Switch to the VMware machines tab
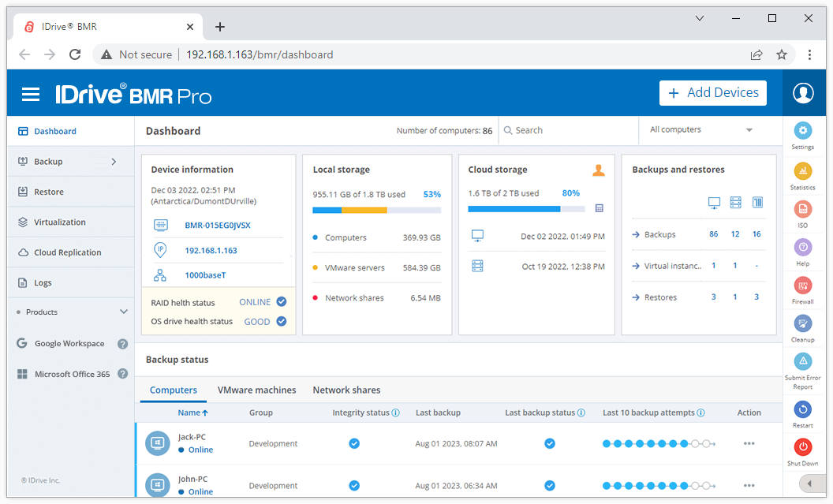 [256, 390]
